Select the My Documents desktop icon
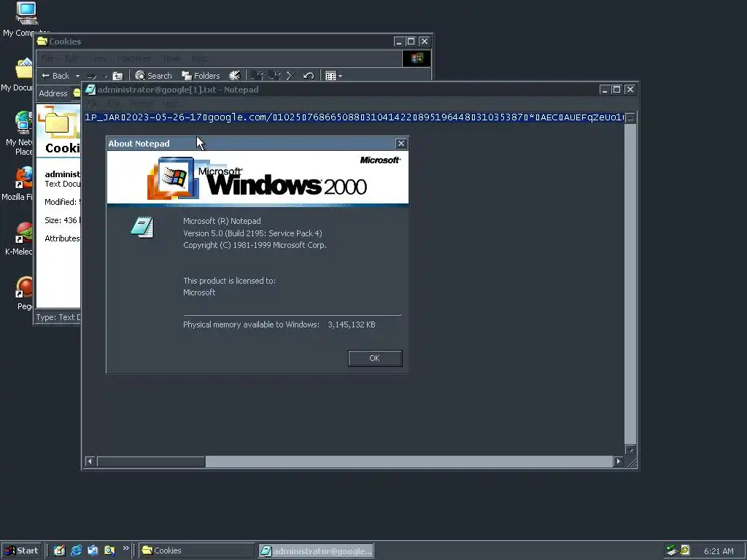 (x=19, y=75)
